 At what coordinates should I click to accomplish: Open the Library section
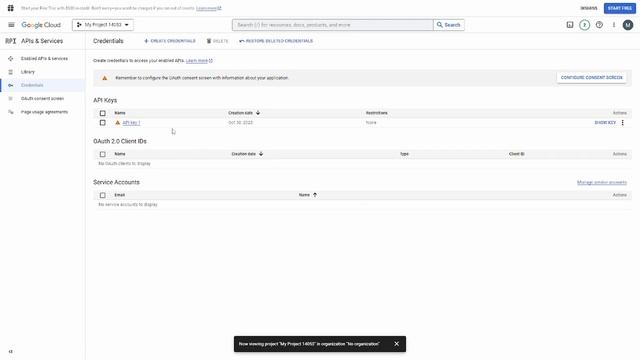point(28,72)
